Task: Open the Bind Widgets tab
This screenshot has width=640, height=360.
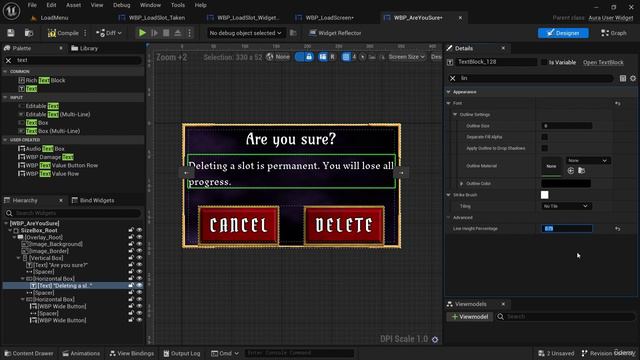Action: [93, 200]
